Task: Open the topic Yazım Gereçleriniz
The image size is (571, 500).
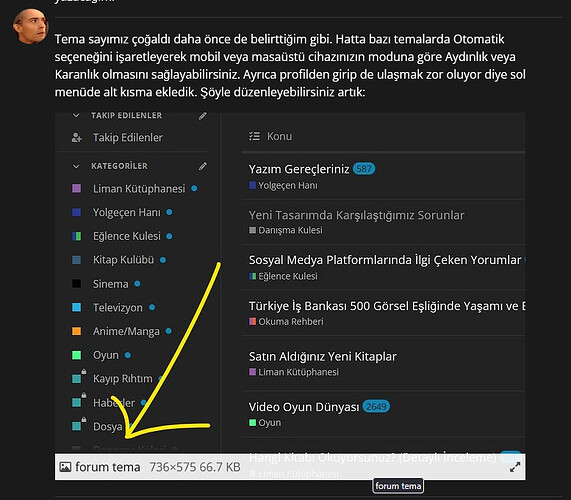Action: click(299, 169)
